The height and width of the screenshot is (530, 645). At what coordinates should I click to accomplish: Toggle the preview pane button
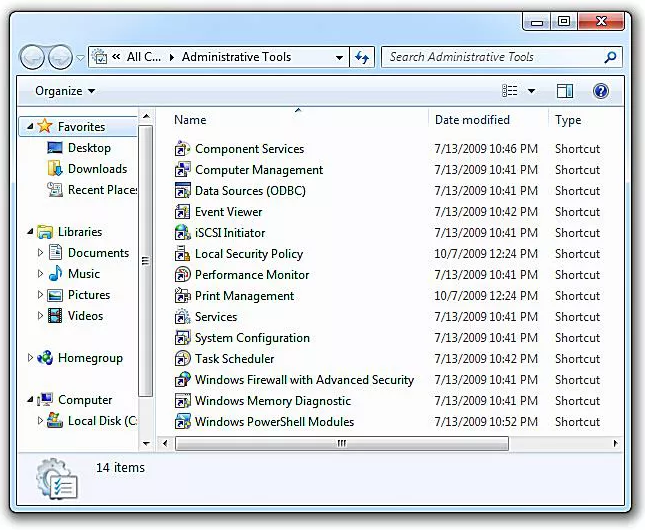coord(564,91)
